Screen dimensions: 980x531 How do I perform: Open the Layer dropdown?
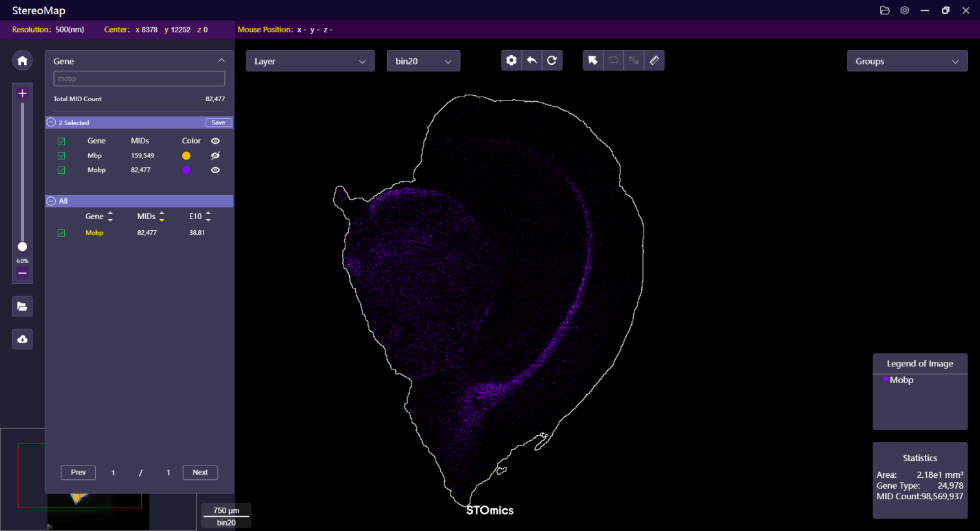pyautogui.click(x=310, y=61)
